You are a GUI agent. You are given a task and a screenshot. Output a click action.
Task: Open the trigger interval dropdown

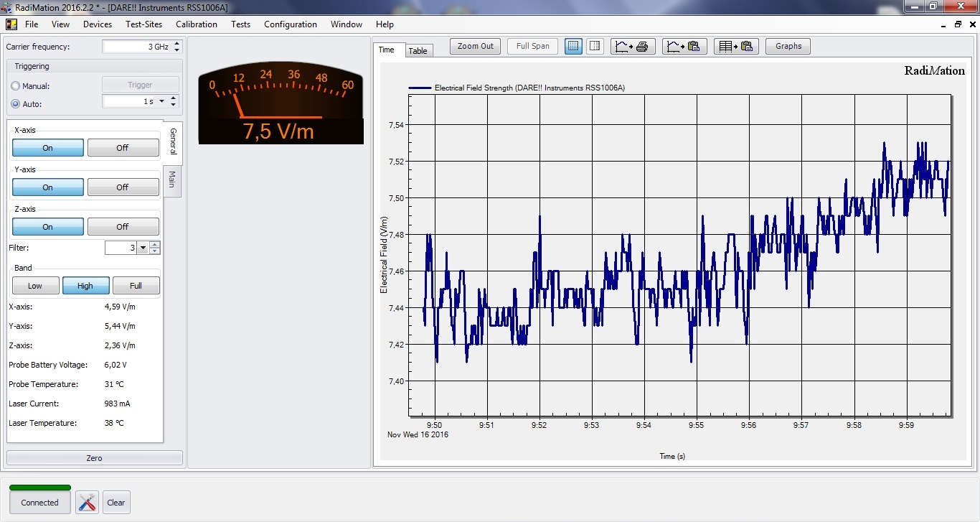[161, 101]
